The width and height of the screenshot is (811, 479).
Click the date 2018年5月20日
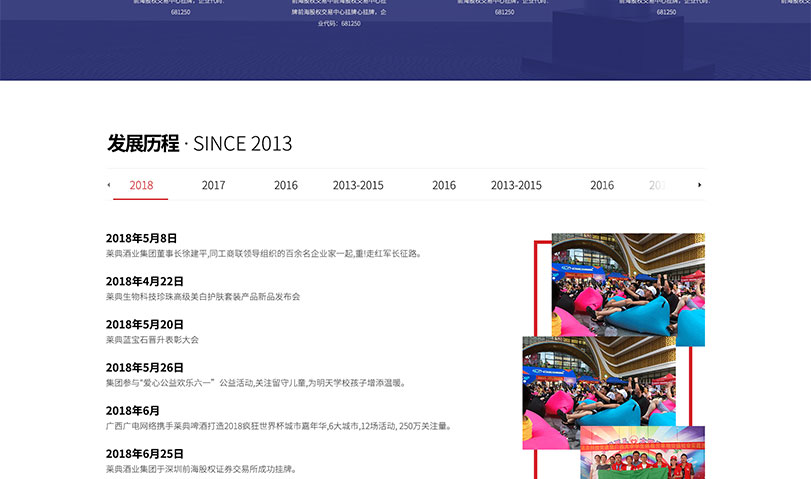pyautogui.click(x=145, y=324)
